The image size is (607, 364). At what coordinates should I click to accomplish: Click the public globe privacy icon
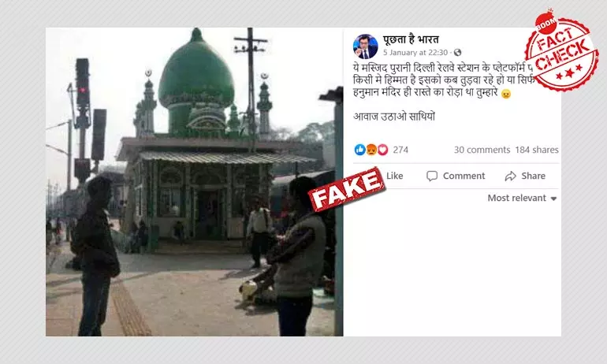point(457,52)
